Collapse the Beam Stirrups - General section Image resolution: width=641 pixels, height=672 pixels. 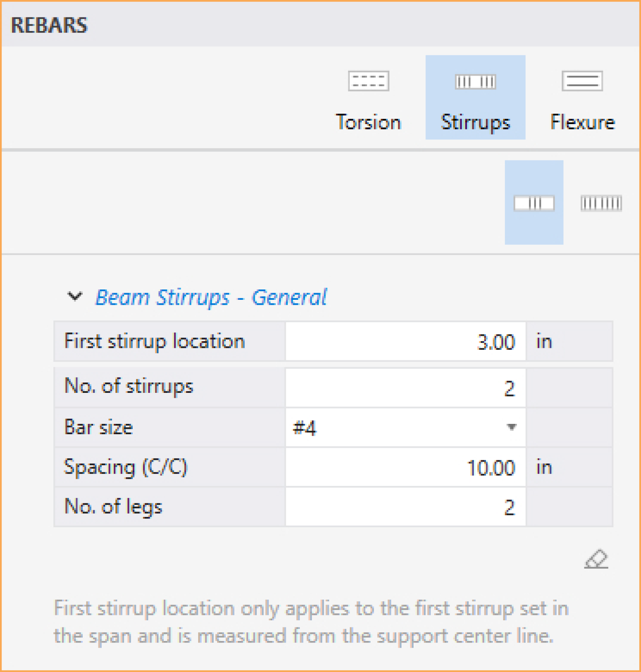coord(74,297)
